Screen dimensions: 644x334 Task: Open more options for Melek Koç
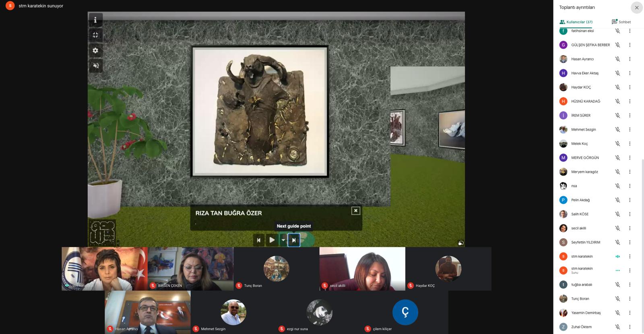tap(630, 144)
